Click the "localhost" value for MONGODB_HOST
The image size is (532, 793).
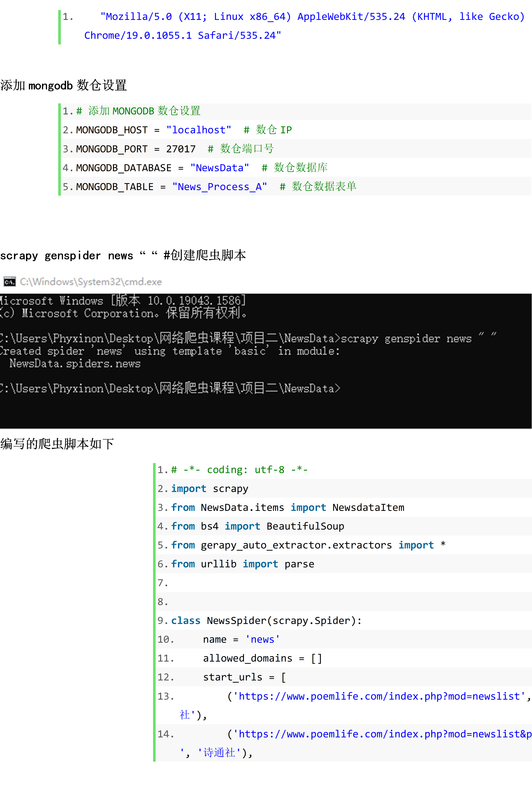[x=198, y=130]
